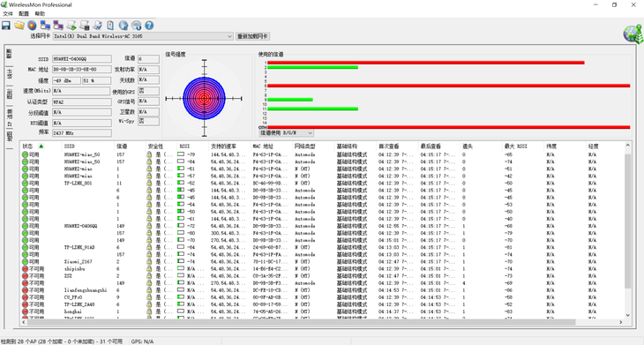Click the 重新加载网卡 button
644x345 pixels.
pyautogui.click(x=252, y=36)
